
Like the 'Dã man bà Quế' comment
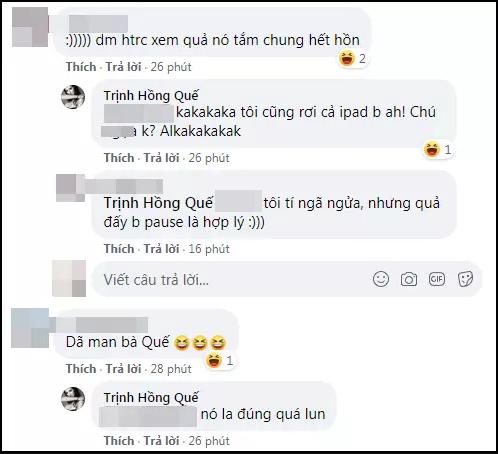coord(81,369)
